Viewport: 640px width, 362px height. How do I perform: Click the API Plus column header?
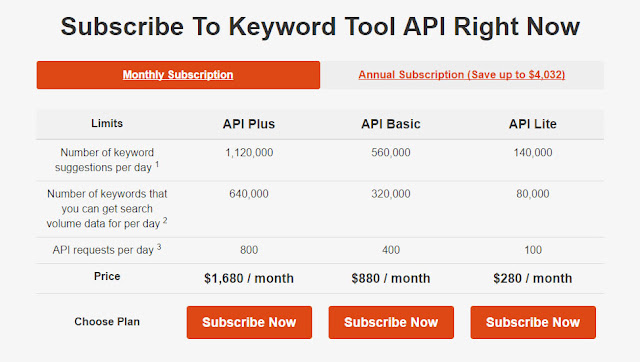(249, 124)
